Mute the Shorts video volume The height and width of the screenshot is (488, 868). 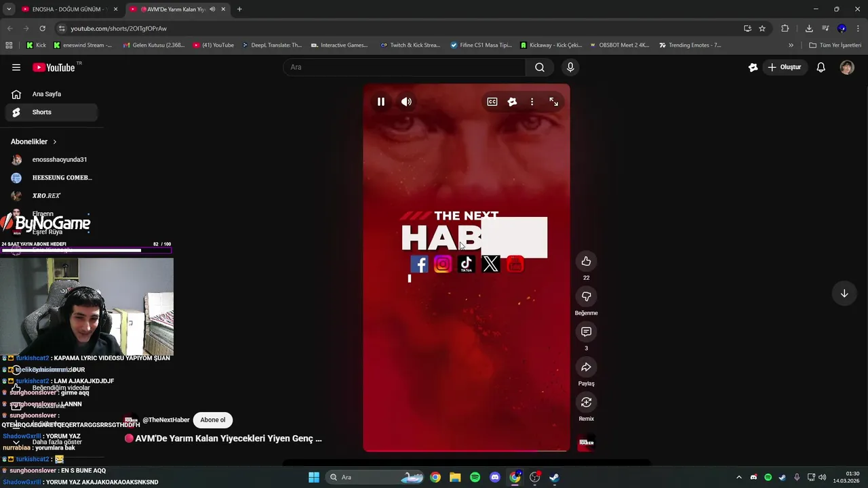pos(406,102)
